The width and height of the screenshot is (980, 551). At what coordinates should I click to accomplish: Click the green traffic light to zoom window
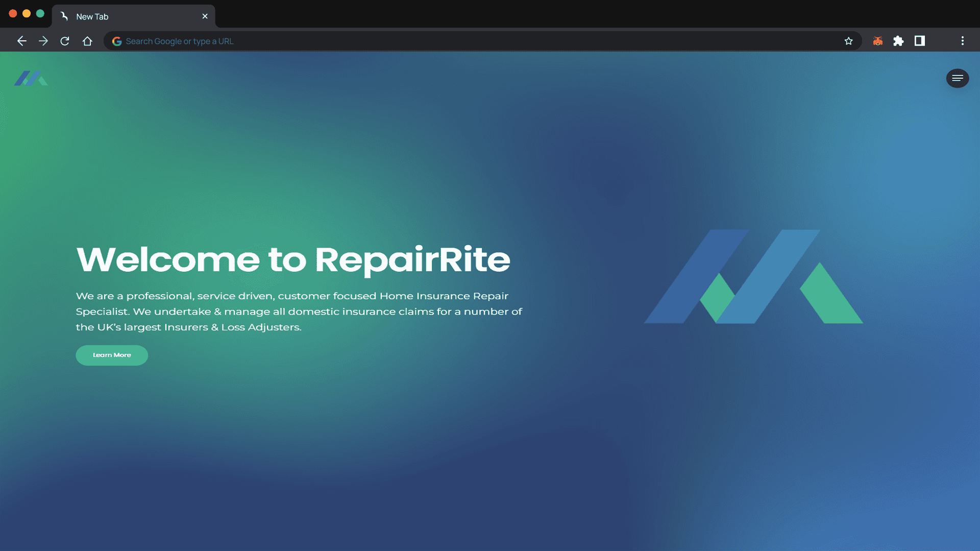point(40,14)
